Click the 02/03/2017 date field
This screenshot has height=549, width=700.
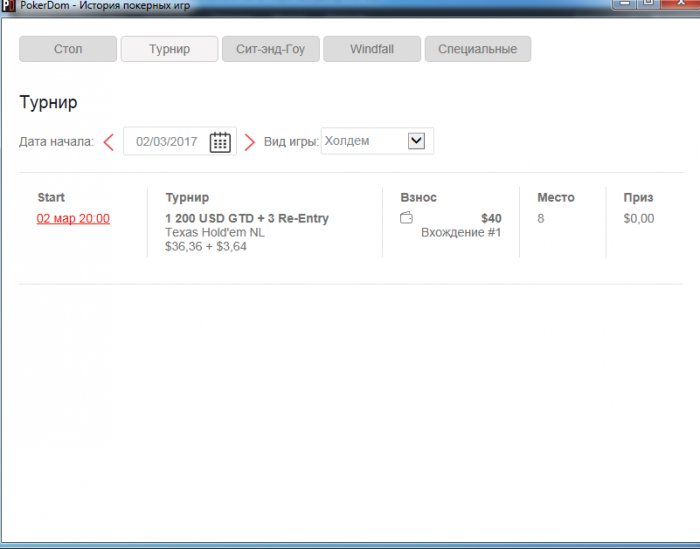coord(180,141)
